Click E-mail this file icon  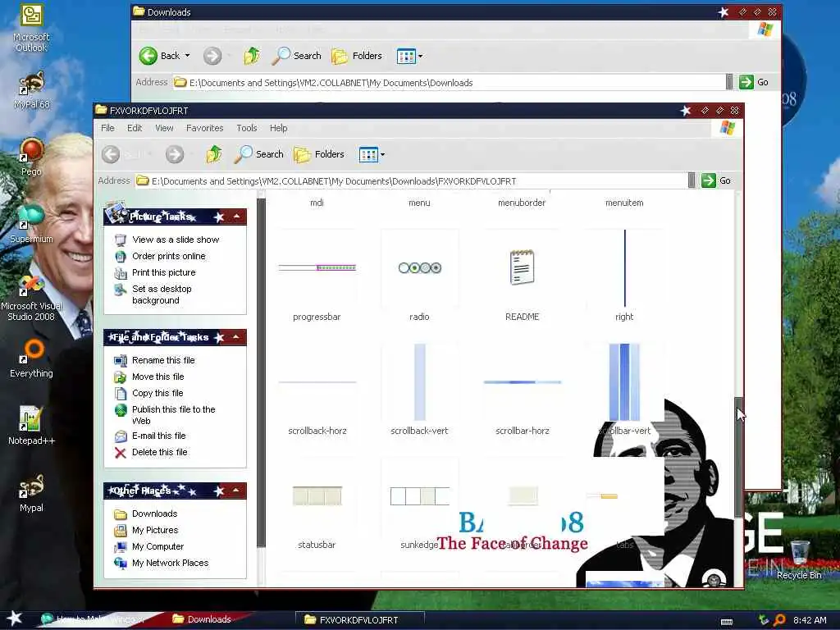pos(121,436)
